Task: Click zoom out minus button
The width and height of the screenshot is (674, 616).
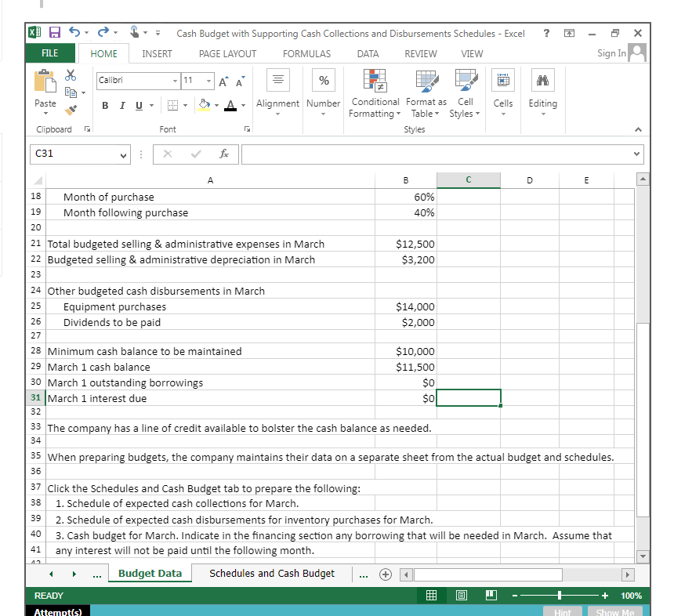Action: pos(515,596)
